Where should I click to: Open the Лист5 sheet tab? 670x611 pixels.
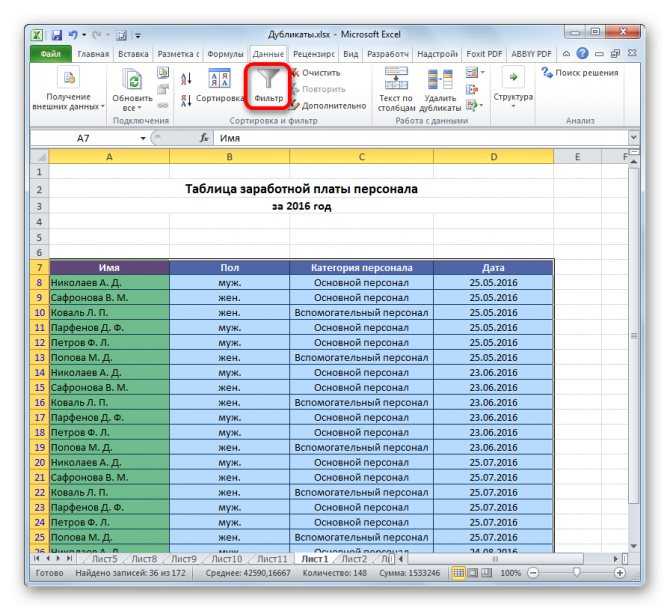104,558
